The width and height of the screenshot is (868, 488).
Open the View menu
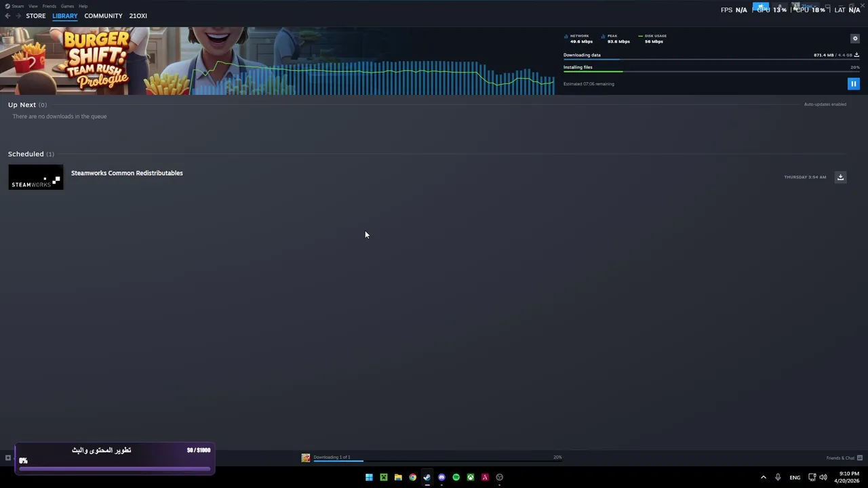click(33, 6)
